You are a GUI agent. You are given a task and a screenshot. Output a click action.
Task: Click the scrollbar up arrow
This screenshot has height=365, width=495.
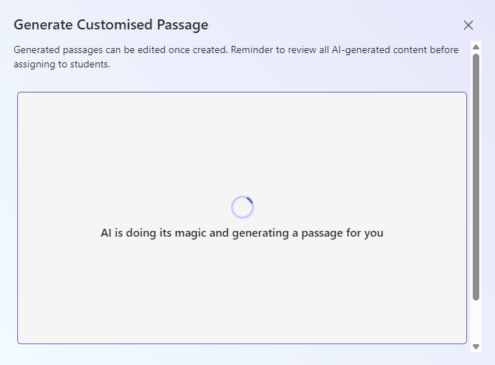tap(476, 47)
